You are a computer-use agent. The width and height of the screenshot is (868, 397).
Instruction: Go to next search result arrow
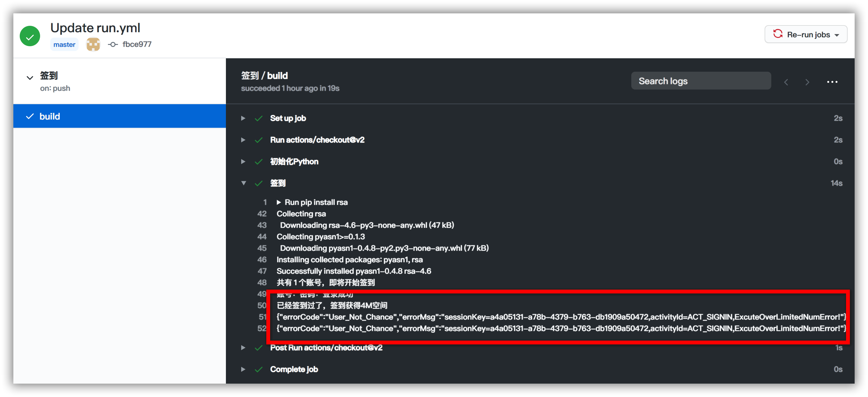(807, 82)
